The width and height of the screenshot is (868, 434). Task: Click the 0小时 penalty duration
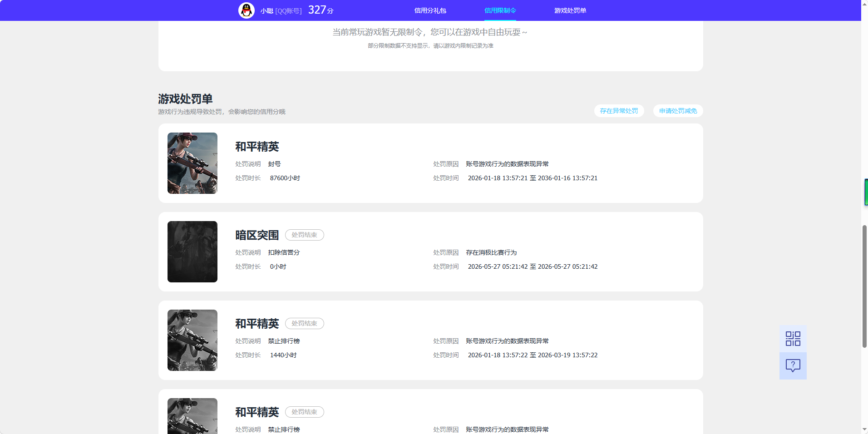point(278,266)
